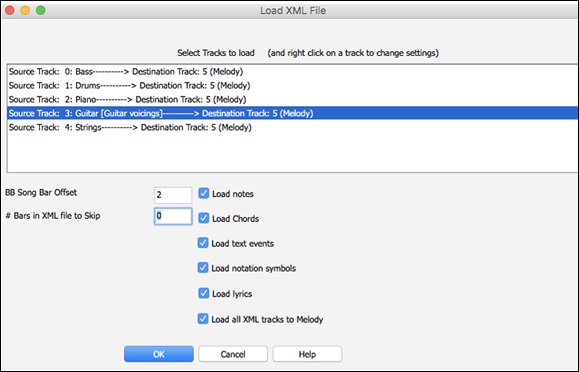Viewport: 579px width, 372px height.
Task: Confirm with the OK button
Action: [159, 354]
